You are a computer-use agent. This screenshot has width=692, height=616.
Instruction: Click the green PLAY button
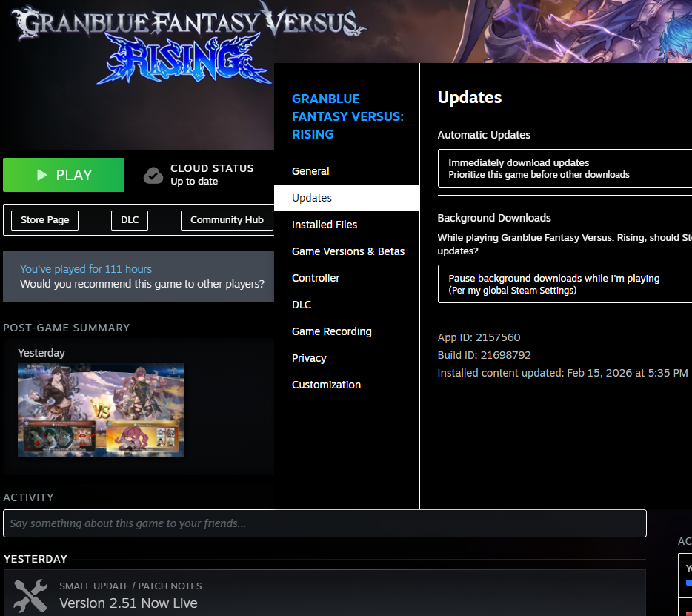(64, 175)
